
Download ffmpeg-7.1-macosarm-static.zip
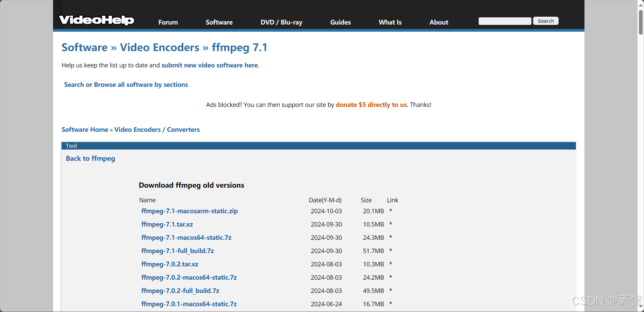point(189,211)
